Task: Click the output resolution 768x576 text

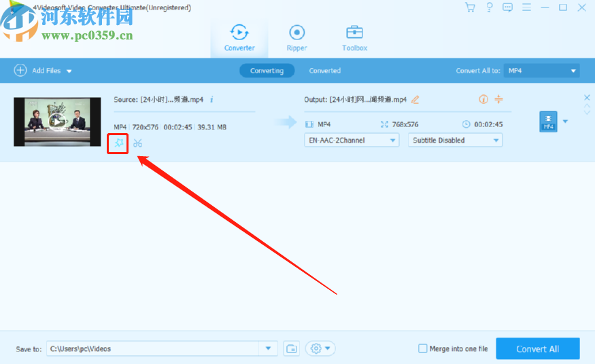Action: coord(405,124)
